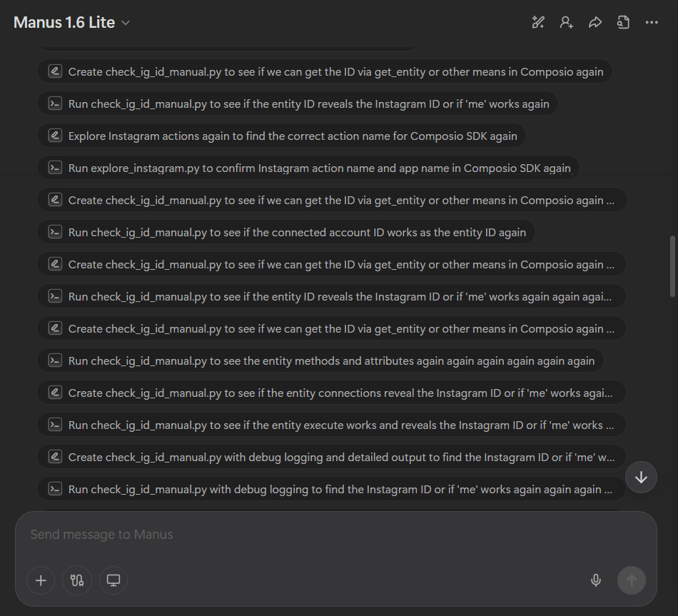Open step 'see the entity methods and attributes'
Screen dimensions: 678x616
point(320,360)
